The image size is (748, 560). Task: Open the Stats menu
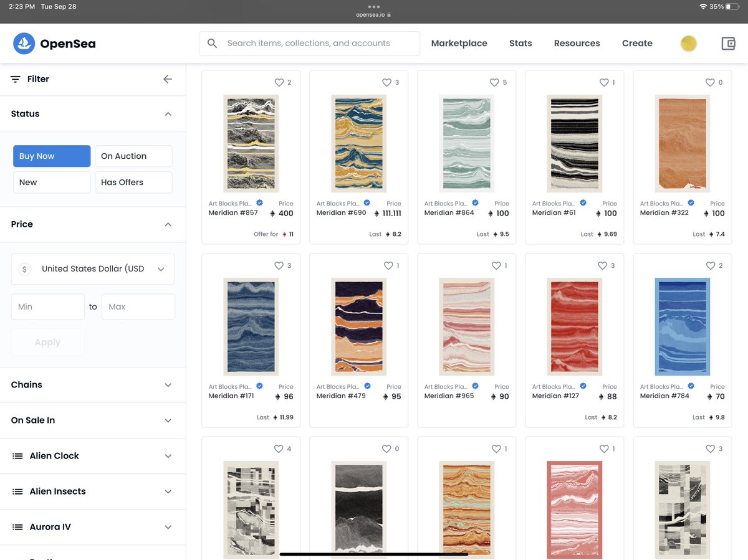[520, 44]
